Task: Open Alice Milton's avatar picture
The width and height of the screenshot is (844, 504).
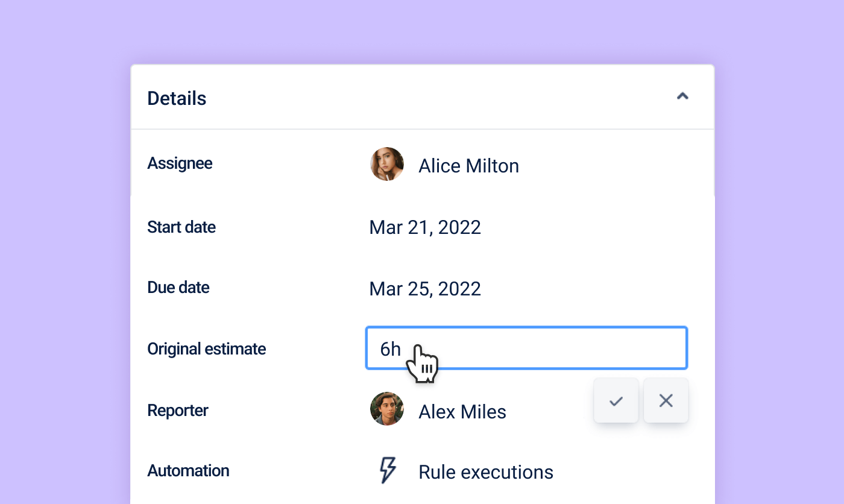Action: click(x=387, y=164)
